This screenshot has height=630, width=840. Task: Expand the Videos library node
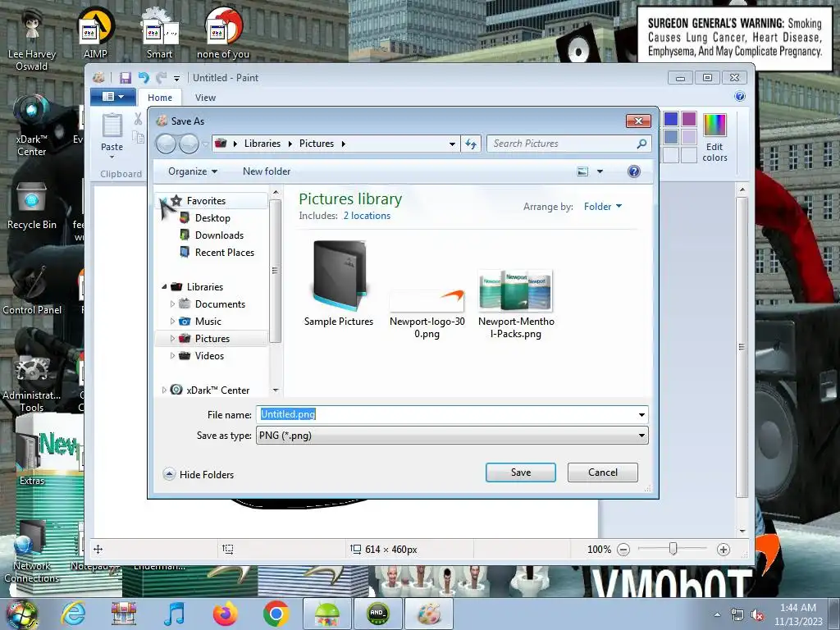pos(172,356)
